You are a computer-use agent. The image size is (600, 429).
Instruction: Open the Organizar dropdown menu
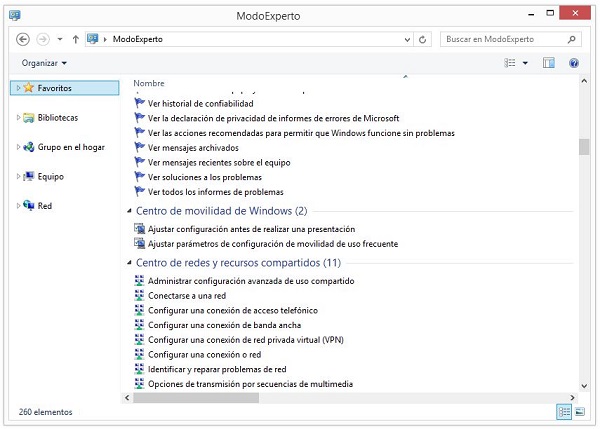(x=45, y=63)
